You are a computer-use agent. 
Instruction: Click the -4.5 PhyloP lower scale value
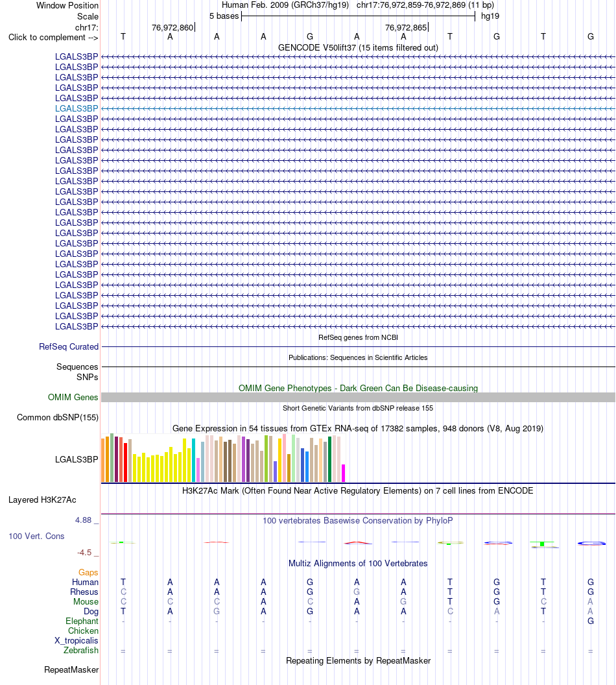[x=84, y=552]
